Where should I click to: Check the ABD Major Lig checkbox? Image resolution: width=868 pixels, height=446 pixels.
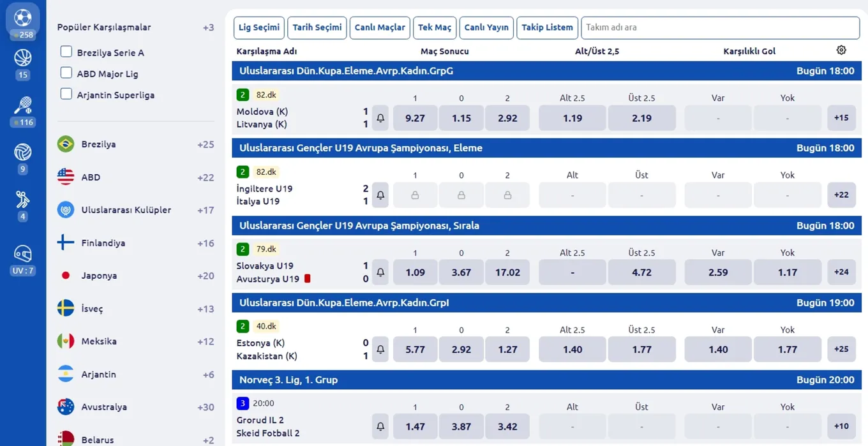point(66,73)
